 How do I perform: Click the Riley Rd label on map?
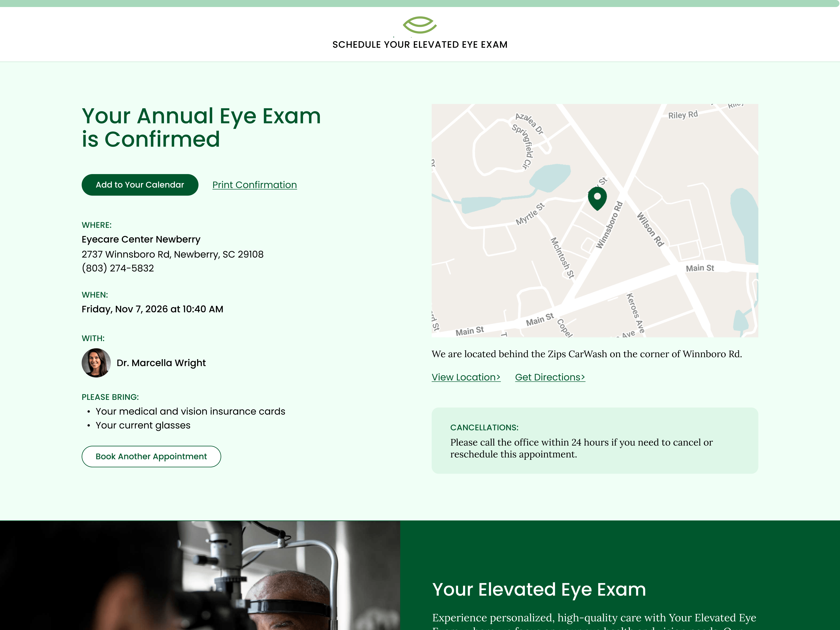click(683, 115)
